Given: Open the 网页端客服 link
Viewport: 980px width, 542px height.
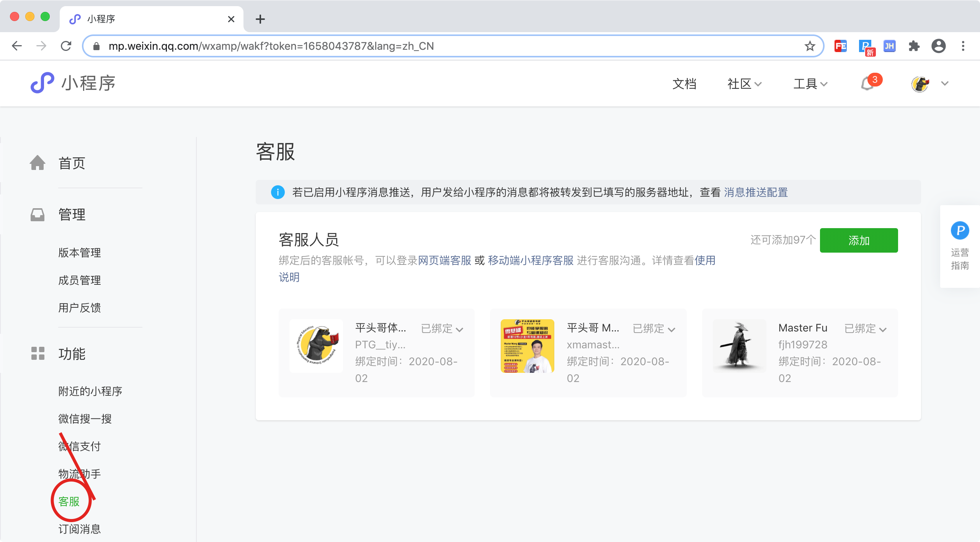Looking at the screenshot, I should point(444,261).
